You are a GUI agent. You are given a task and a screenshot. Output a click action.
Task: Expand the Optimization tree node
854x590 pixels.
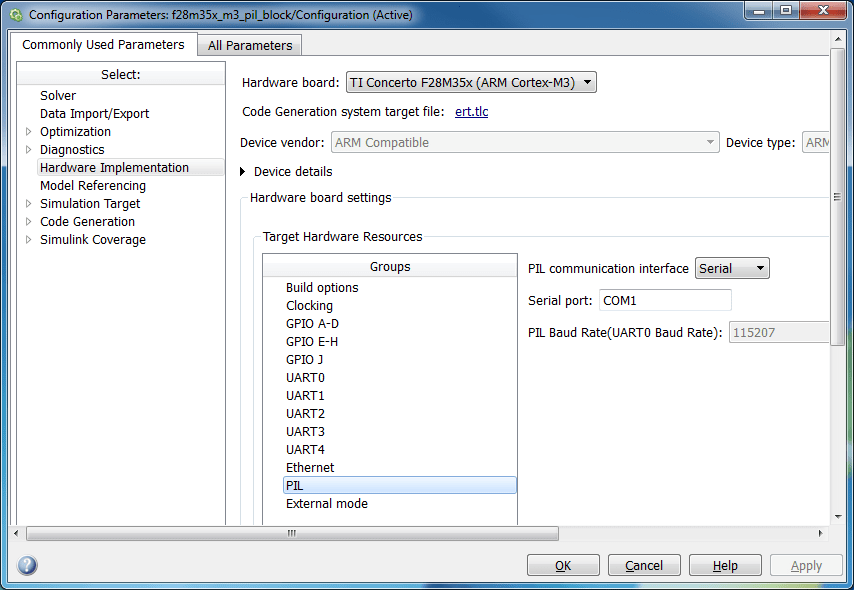pyautogui.click(x=29, y=132)
